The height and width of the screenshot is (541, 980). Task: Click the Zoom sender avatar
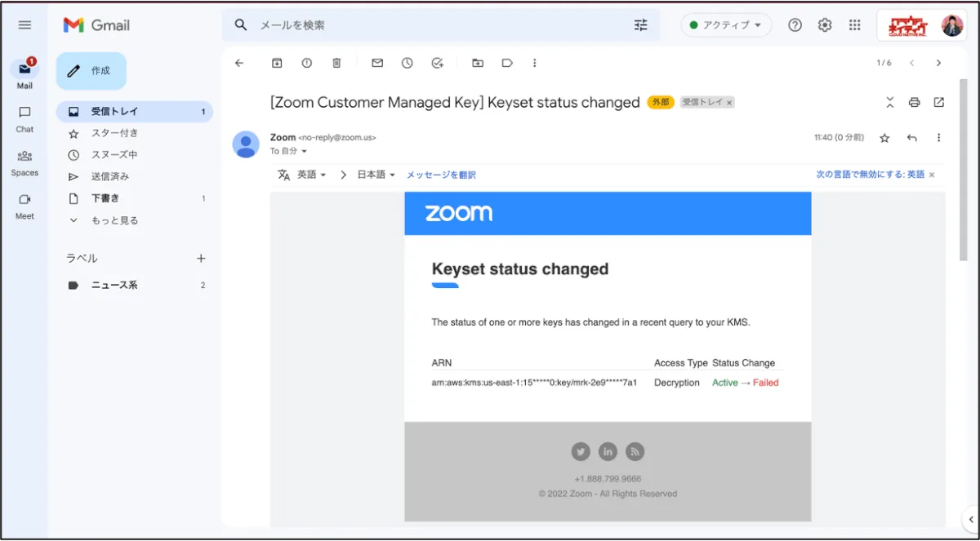pos(246,144)
